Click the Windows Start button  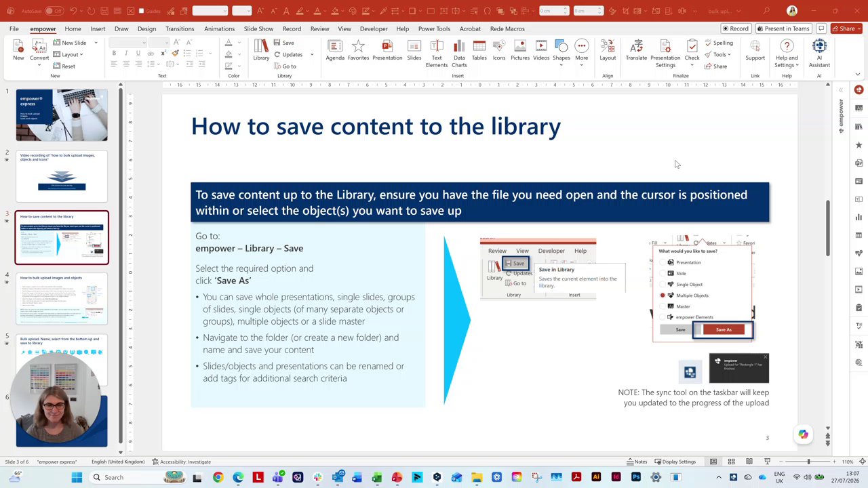coord(77,477)
